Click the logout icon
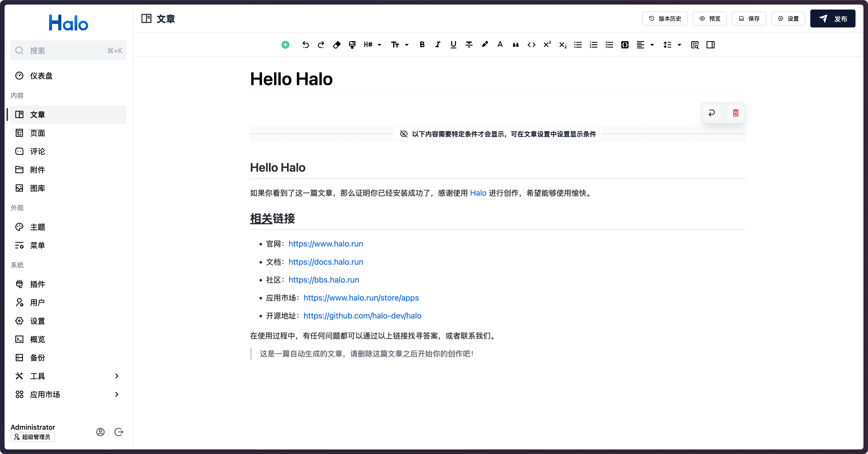868x454 pixels. coord(119,432)
